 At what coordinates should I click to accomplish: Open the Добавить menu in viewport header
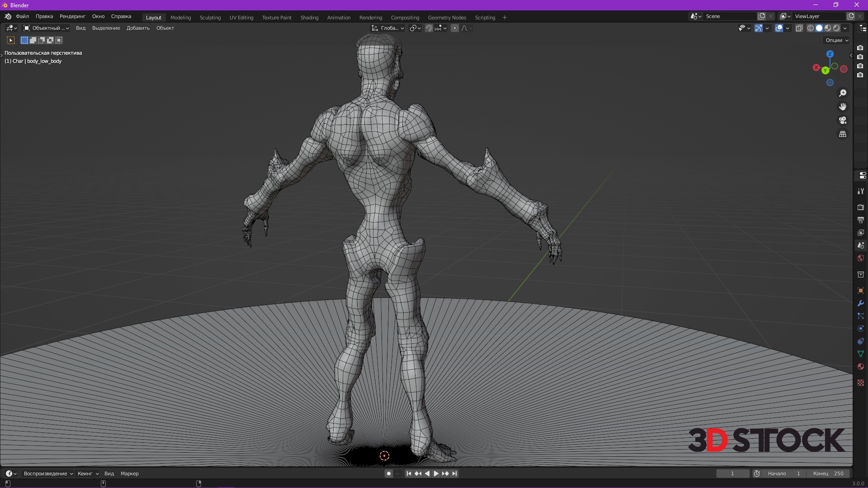point(138,28)
